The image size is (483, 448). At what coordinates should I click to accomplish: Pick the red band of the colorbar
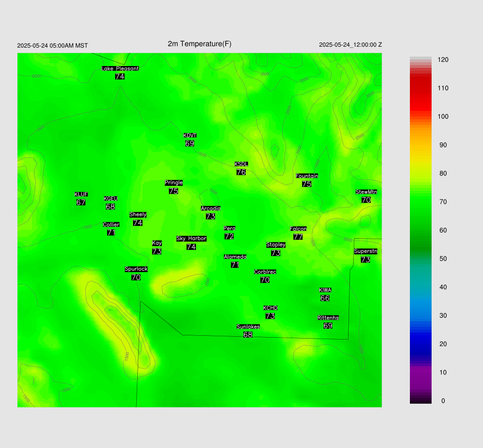420,92
